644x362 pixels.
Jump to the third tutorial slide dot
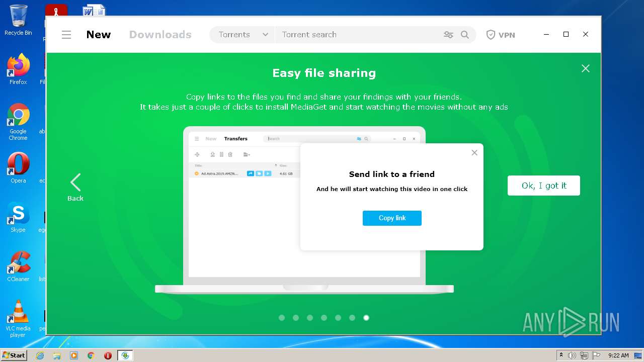[x=310, y=318]
